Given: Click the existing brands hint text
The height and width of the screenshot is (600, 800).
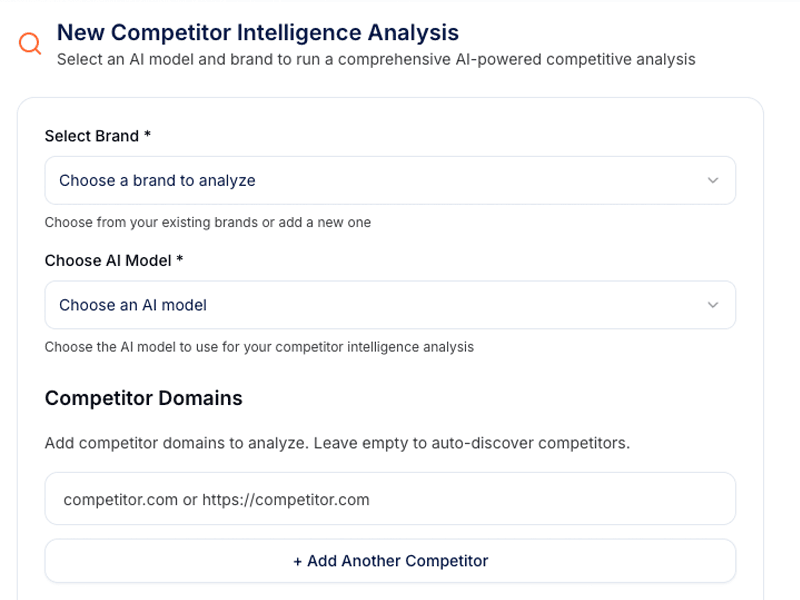Looking at the screenshot, I should coord(207,222).
